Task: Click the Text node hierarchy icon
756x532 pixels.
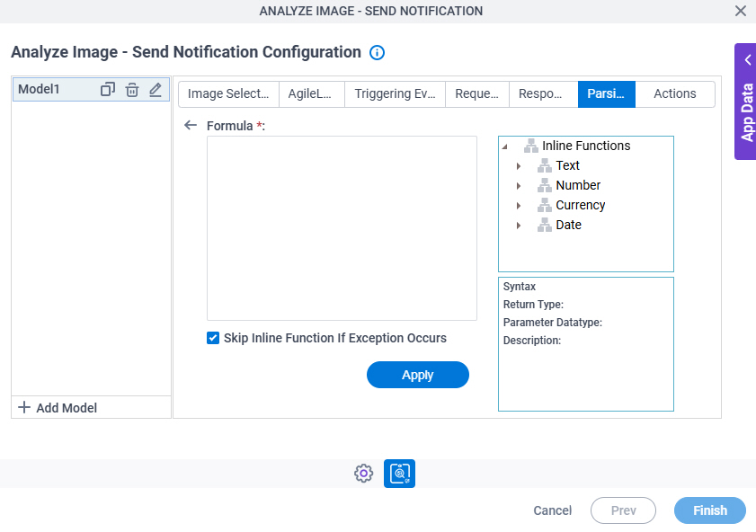Action: coord(545,165)
